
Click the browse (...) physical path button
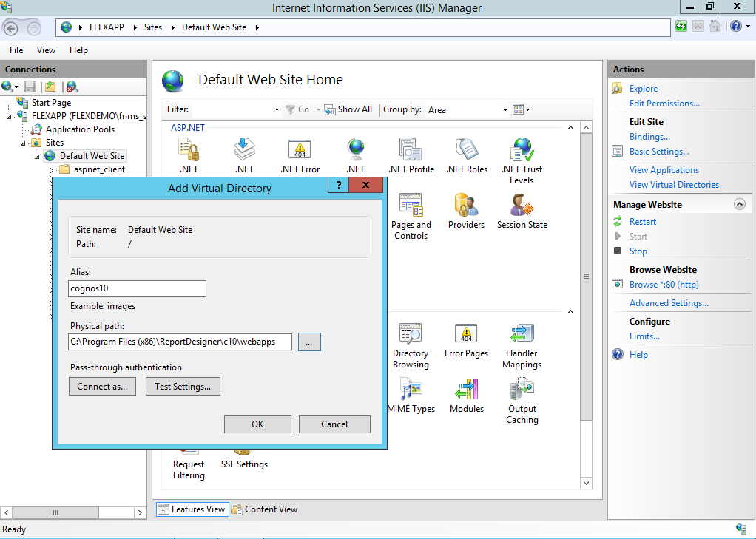[309, 342]
